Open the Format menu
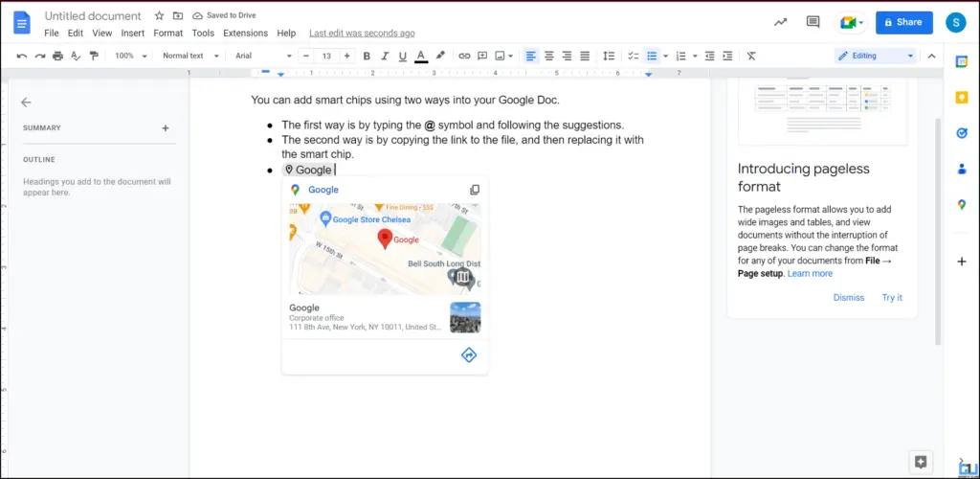This screenshot has height=479, width=980. point(168,34)
